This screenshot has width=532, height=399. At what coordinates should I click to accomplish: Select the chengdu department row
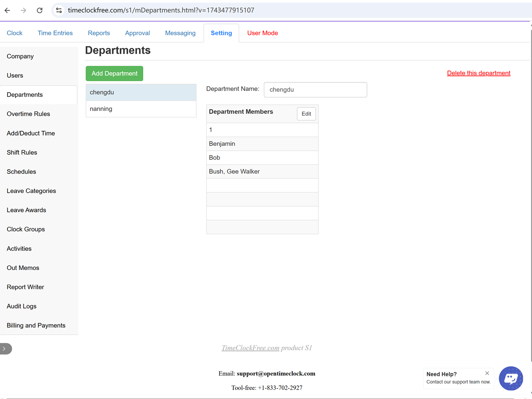141,92
